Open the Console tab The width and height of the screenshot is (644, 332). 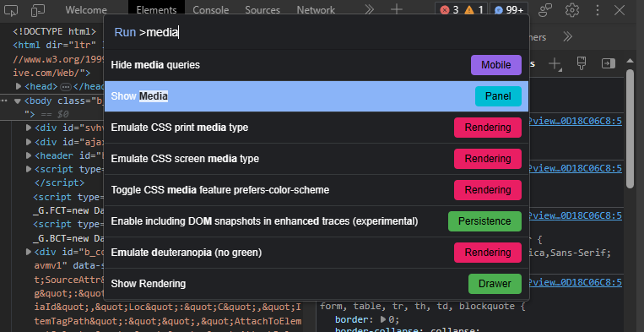pos(211,10)
